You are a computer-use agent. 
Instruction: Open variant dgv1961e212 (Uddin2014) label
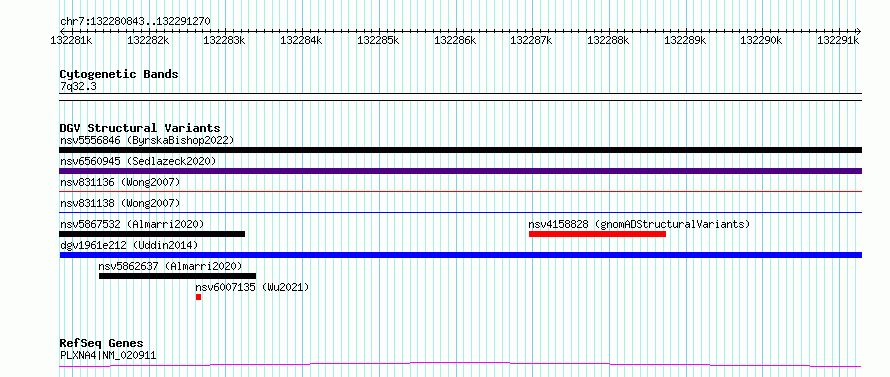click(129, 245)
